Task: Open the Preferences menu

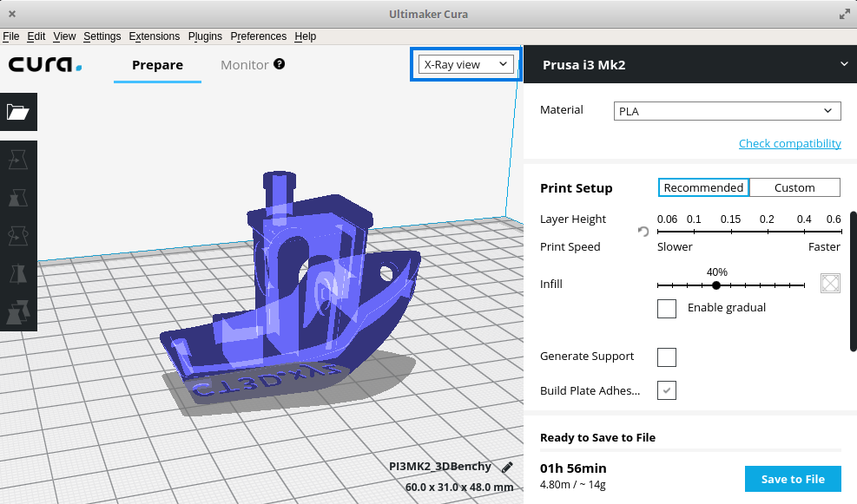Action: coord(259,36)
